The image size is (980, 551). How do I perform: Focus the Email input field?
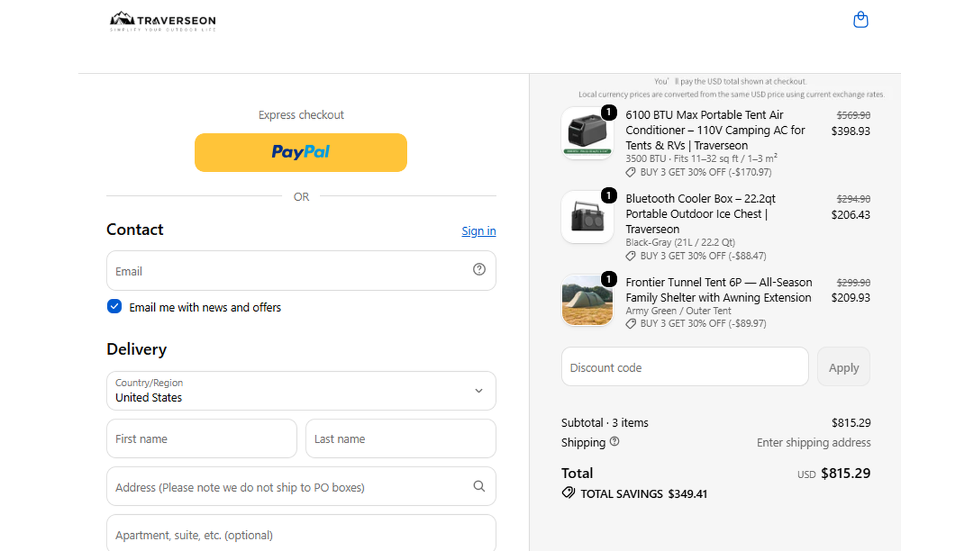(301, 271)
